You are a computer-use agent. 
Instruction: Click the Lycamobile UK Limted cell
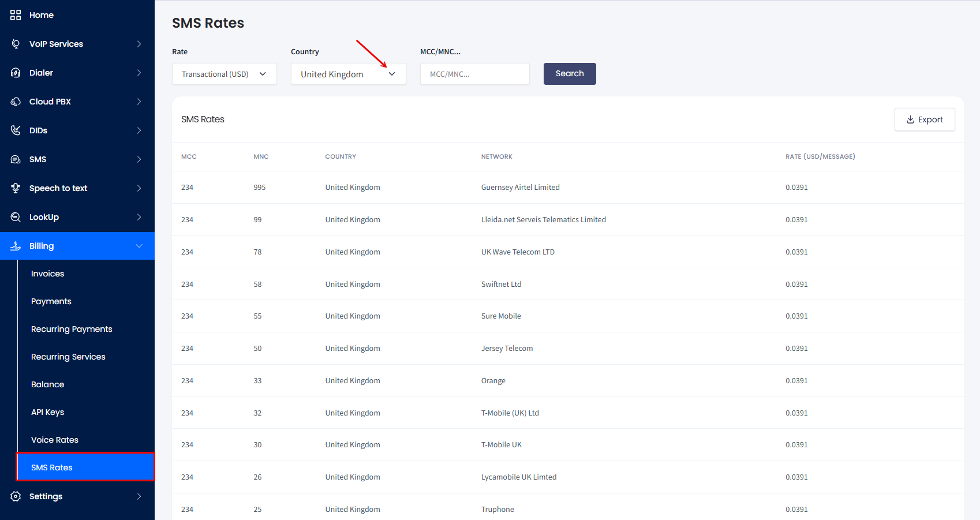(x=519, y=477)
